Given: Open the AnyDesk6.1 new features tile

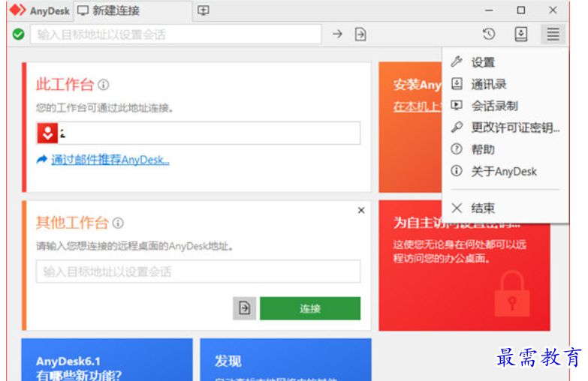Looking at the screenshot, I should (107, 360).
